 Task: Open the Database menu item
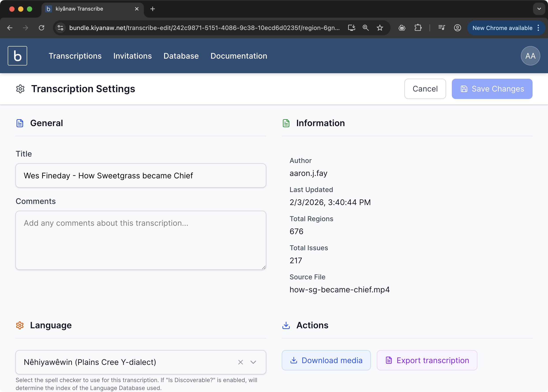point(181,56)
